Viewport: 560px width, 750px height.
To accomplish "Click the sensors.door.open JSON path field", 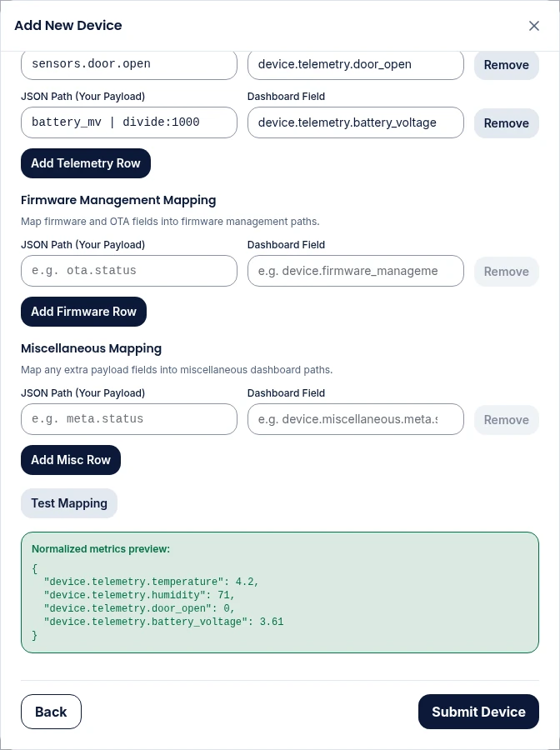I will point(129,64).
